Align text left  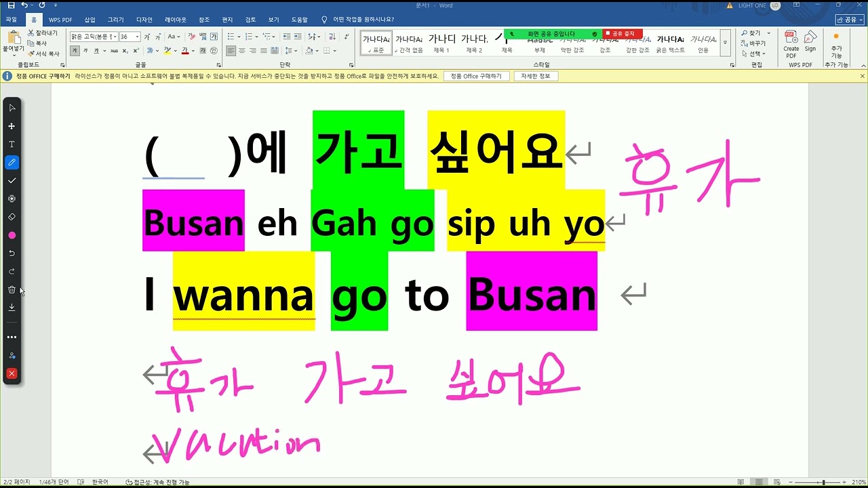coord(231,51)
